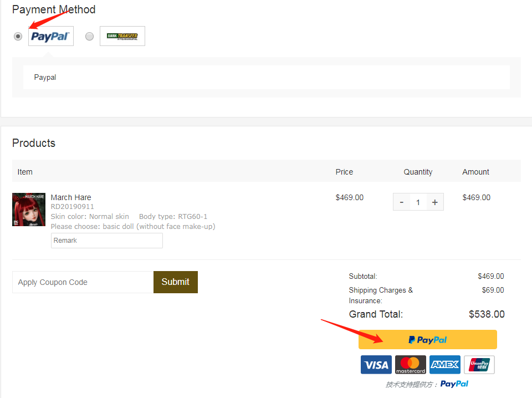Screen dimensions: 532x398
Task: Click the PayPal logo payment option
Action: (x=51, y=36)
